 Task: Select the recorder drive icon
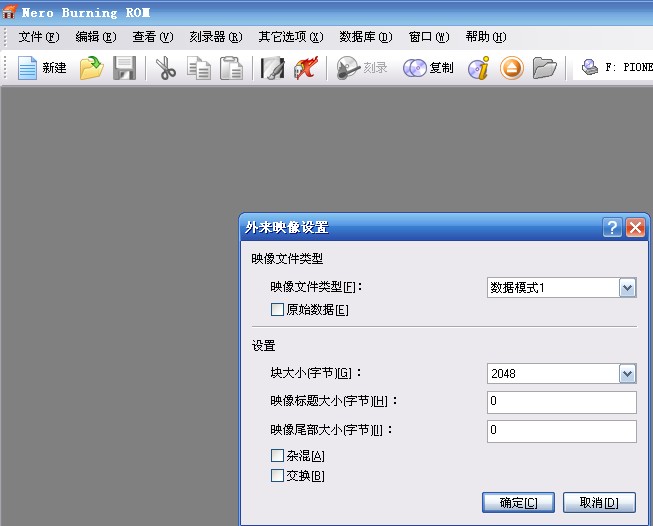(590, 67)
